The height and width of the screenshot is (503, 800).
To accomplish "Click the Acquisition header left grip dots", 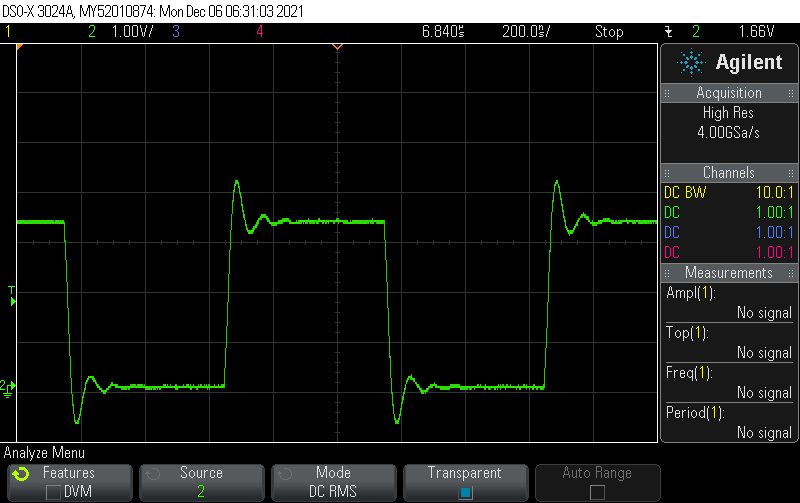I will 667,93.
